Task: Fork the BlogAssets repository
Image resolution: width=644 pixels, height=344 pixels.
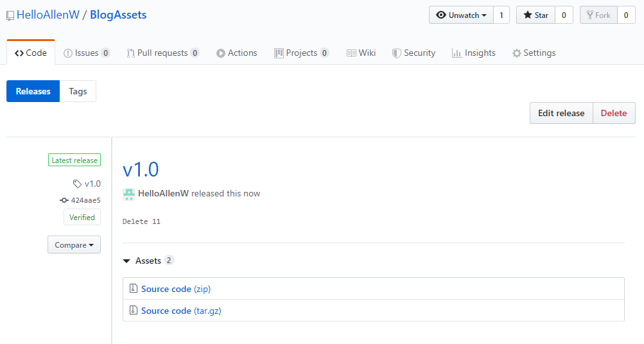Action: [598, 15]
